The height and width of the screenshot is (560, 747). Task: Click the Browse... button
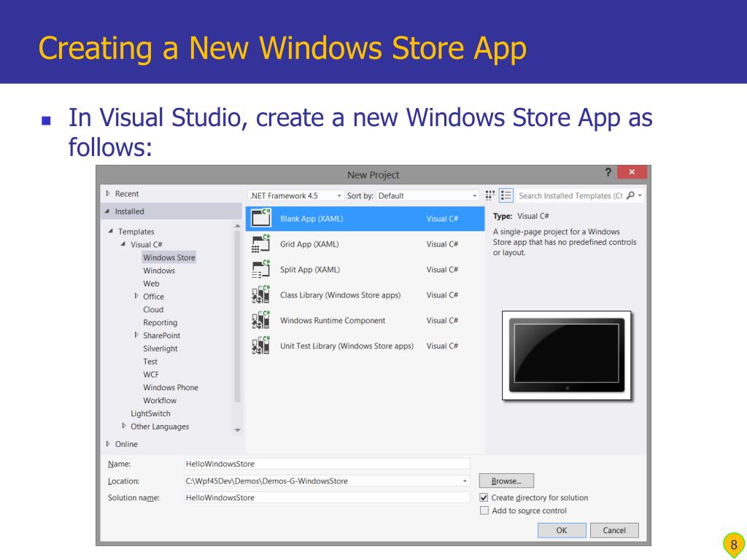coord(506,481)
